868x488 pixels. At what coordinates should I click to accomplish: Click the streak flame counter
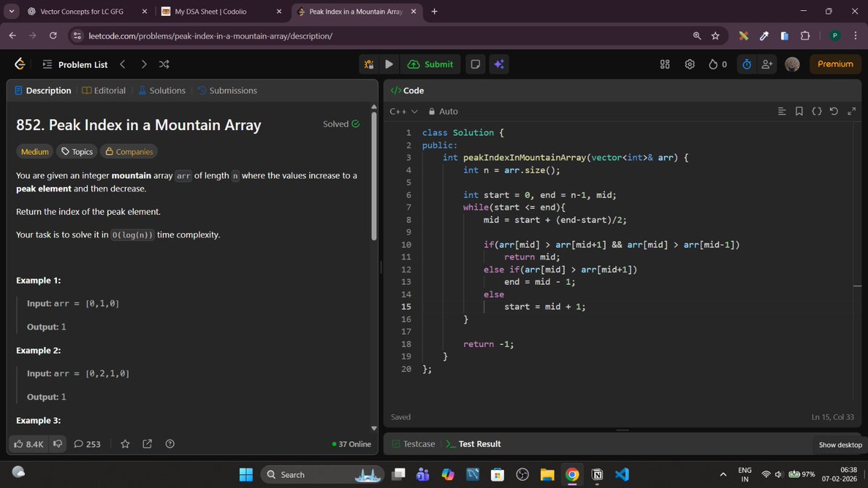[x=718, y=64]
